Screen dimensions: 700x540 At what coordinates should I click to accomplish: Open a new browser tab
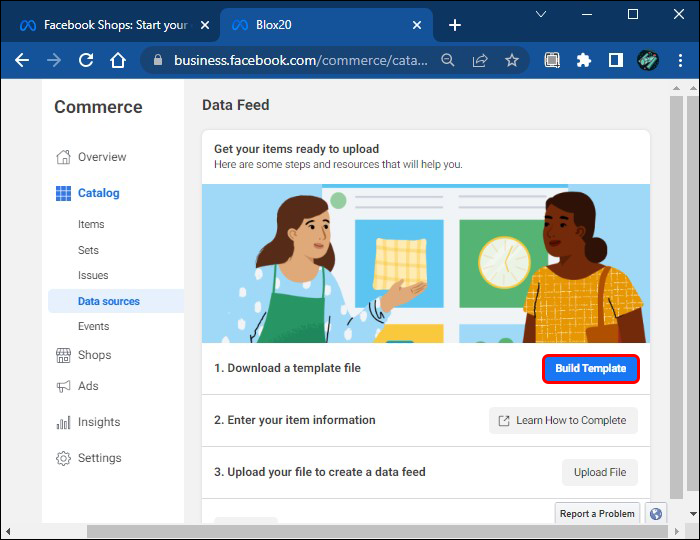point(455,25)
